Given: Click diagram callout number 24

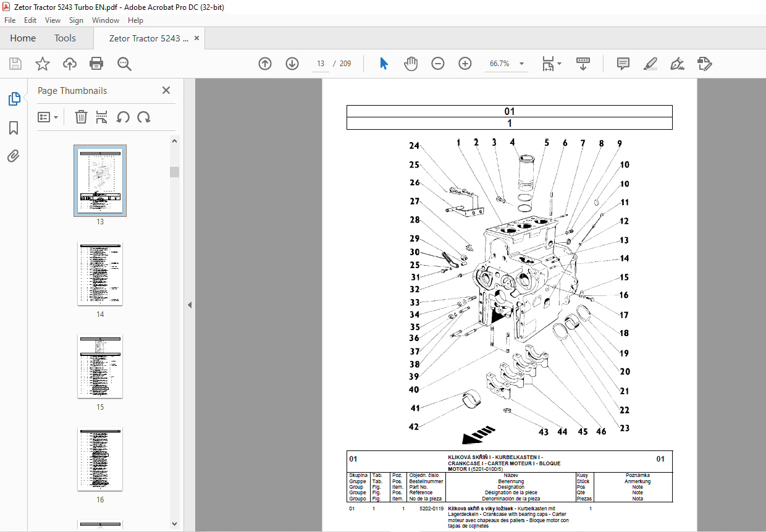Looking at the screenshot, I should tap(413, 146).
